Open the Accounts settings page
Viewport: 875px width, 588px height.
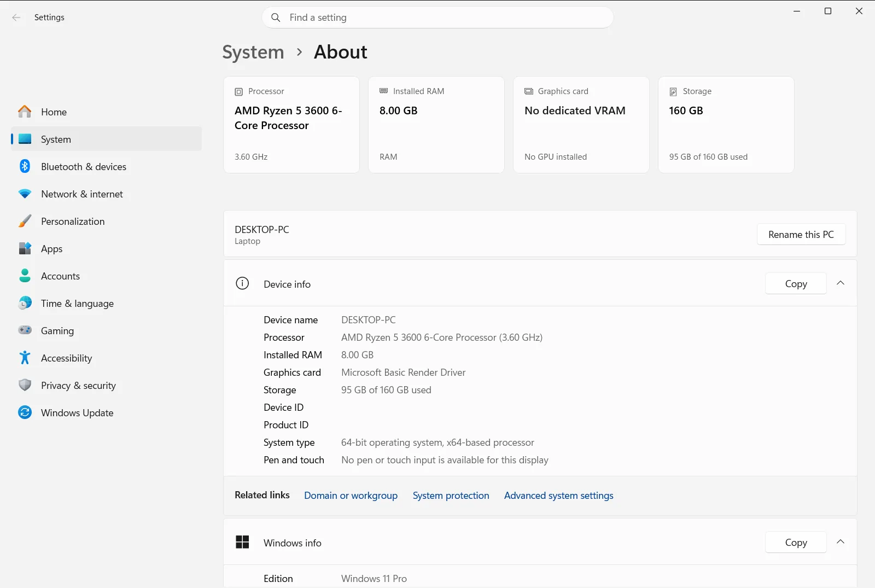106,276
